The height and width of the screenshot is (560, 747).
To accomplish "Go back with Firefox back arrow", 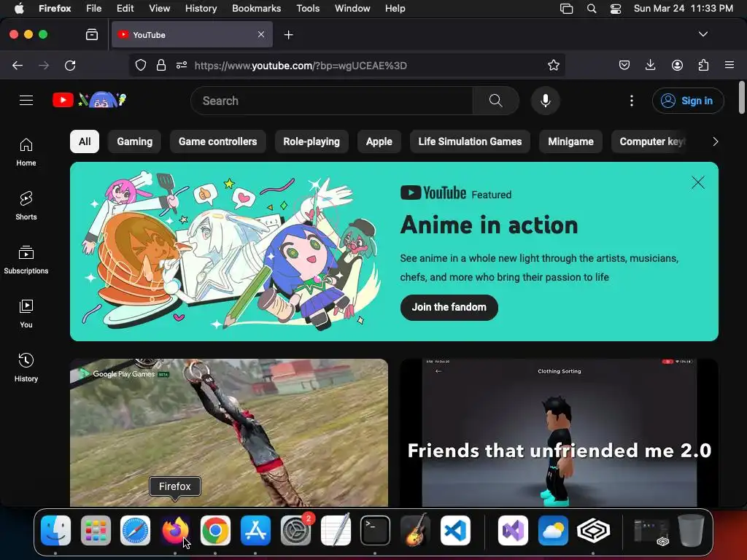I will click(x=18, y=65).
